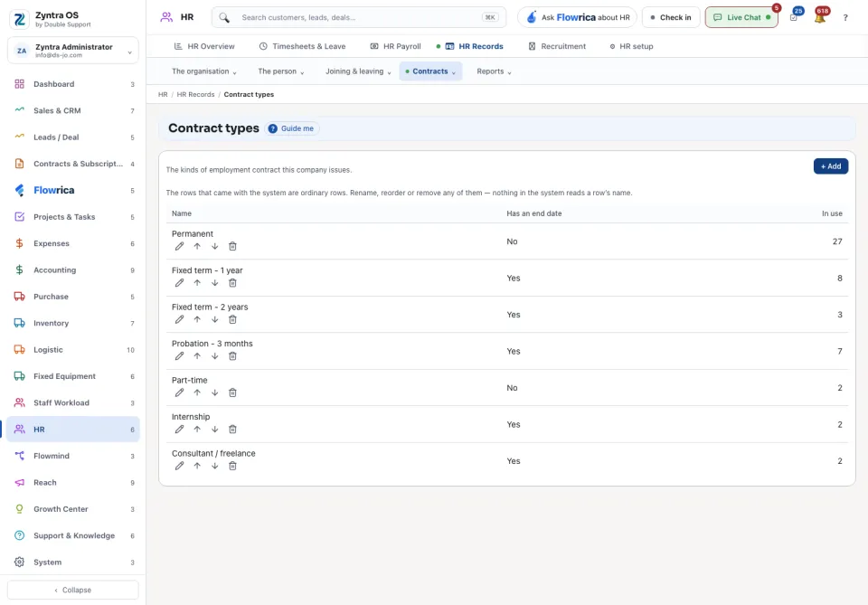Delete the Permanent contract type
The height and width of the screenshot is (605, 868).
coord(232,246)
